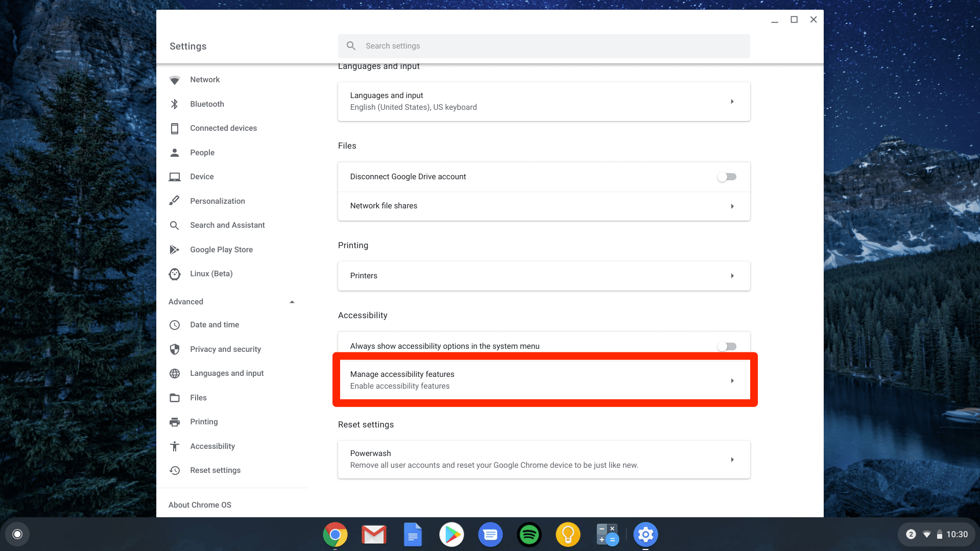Image resolution: width=980 pixels, height=551 pixels.
Task: Open the Languages and input card arrow
Action: click(732, 102)
